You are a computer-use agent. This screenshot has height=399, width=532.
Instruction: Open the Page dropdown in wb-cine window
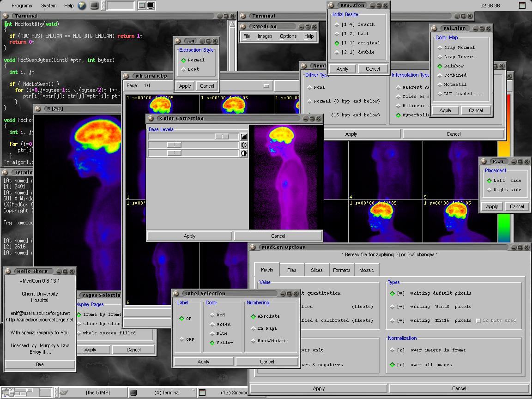pyautogui.click(x=266, y=86)
